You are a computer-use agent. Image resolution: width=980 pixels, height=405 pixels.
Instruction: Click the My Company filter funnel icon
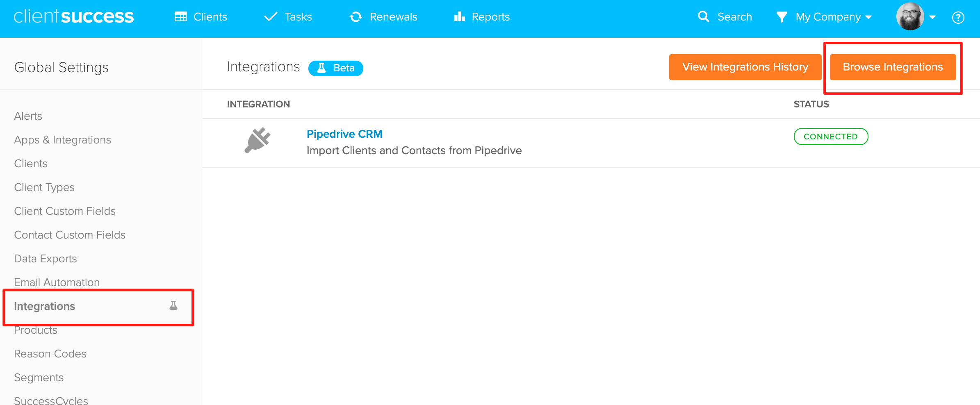pyautogui.click(x=782, y=17)
